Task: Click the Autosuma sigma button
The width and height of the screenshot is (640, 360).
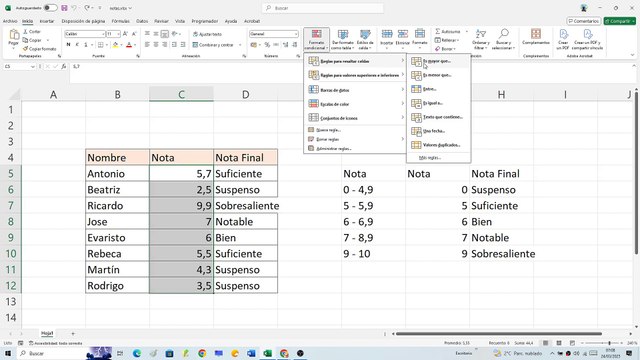Action: pos(448,31)
